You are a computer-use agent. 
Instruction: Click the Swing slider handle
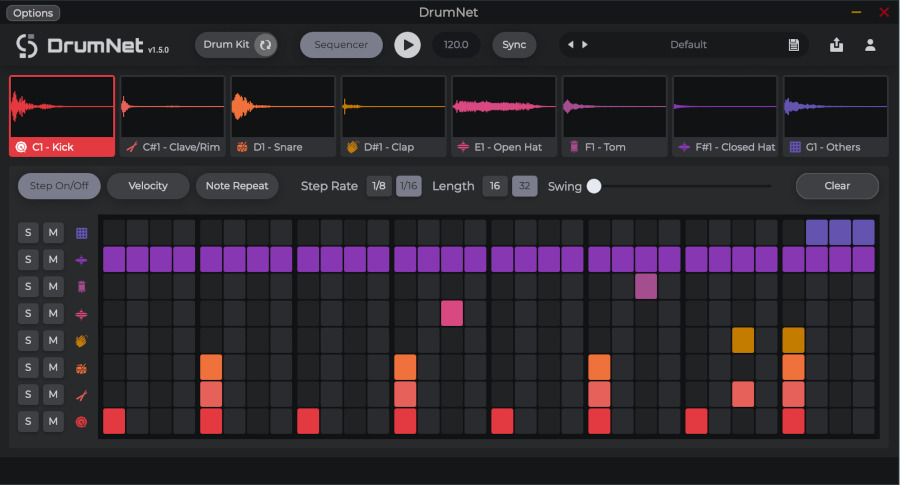tap(594, 186)
